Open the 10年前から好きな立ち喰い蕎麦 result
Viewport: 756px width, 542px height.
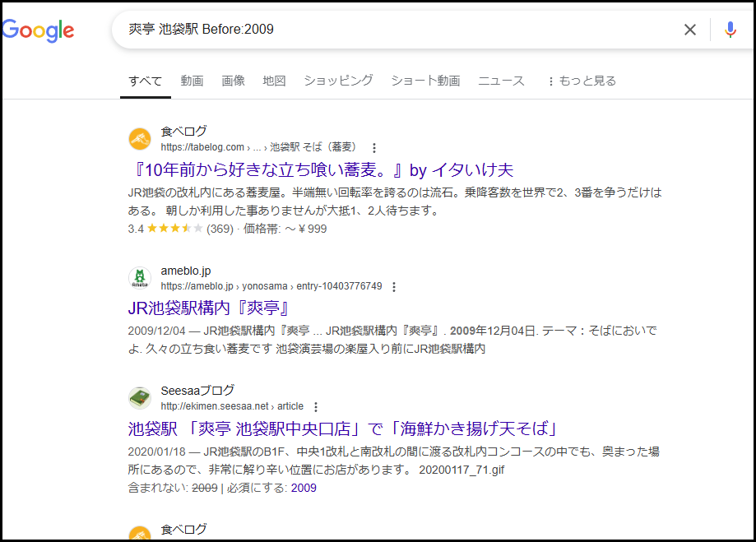pos(321,170)
